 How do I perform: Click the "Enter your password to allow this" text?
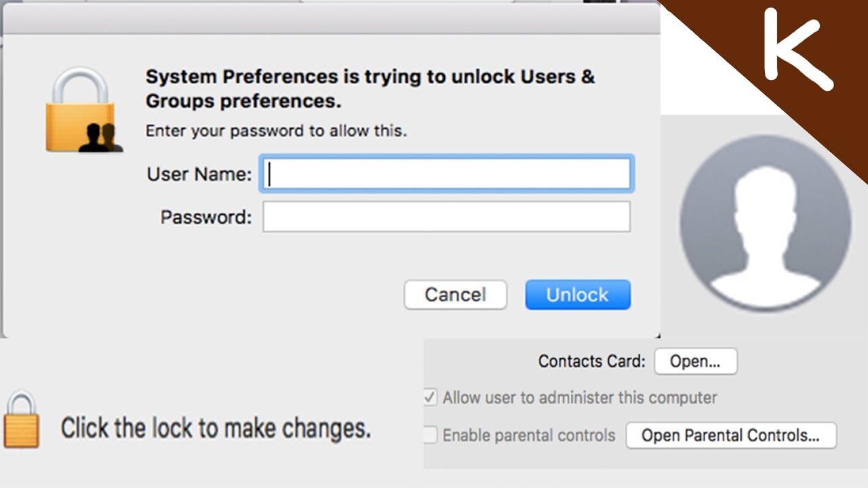[x=276, y=130]
